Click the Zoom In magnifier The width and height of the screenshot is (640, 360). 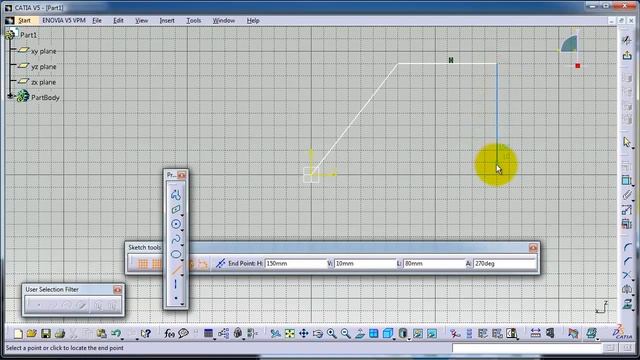click(331, 333)
